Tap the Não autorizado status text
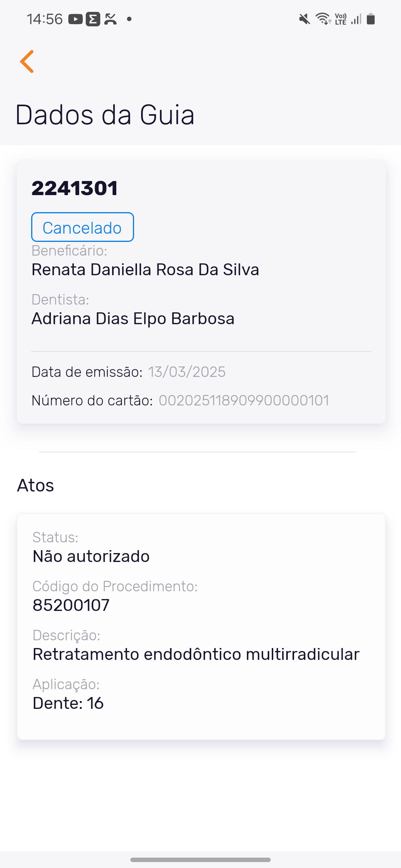Viewport: 401px width, 868px height. (x=91, y=556)
